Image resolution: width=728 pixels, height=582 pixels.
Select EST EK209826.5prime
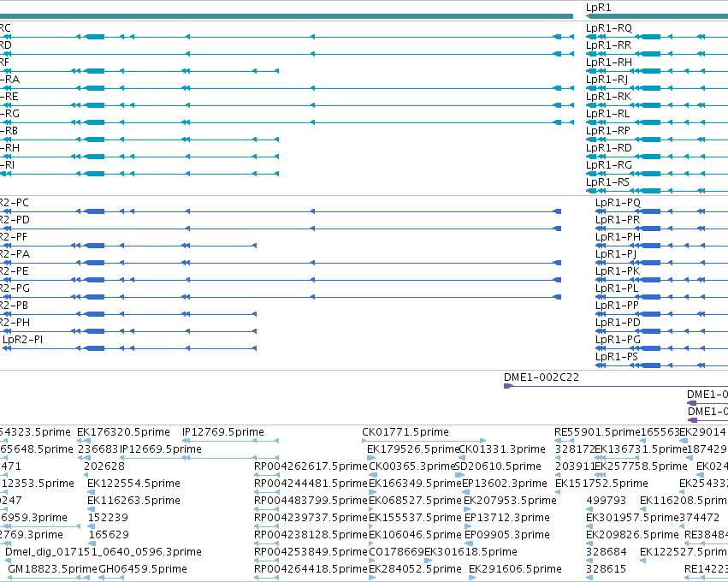pyautogui.click(x=632, y=535)
